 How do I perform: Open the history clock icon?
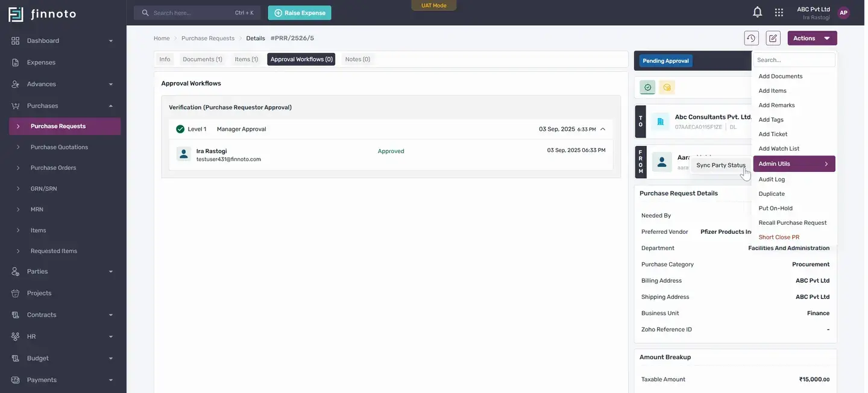pyautogui.click(x=751, y=38)
